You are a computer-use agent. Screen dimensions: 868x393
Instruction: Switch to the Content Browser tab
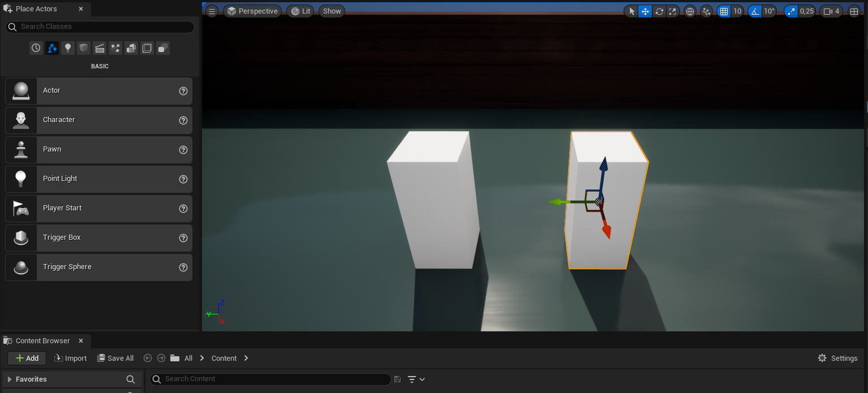(42, 341)
